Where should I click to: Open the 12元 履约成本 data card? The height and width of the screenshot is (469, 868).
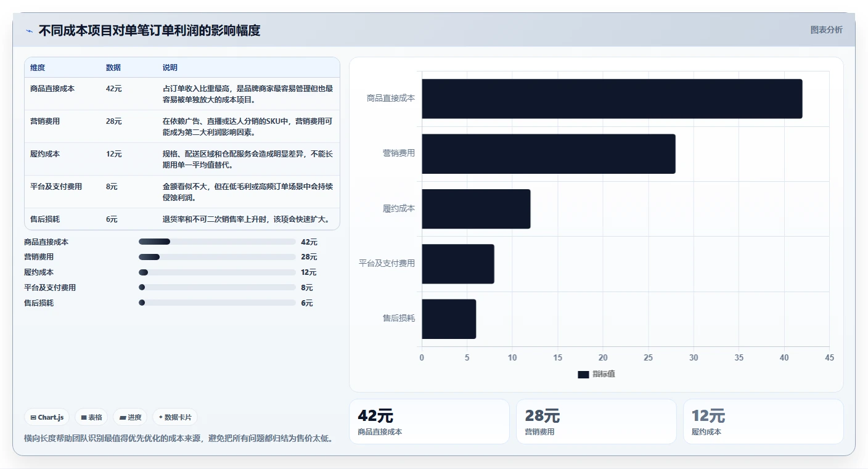pyautogui.click(x=763, y=422)
